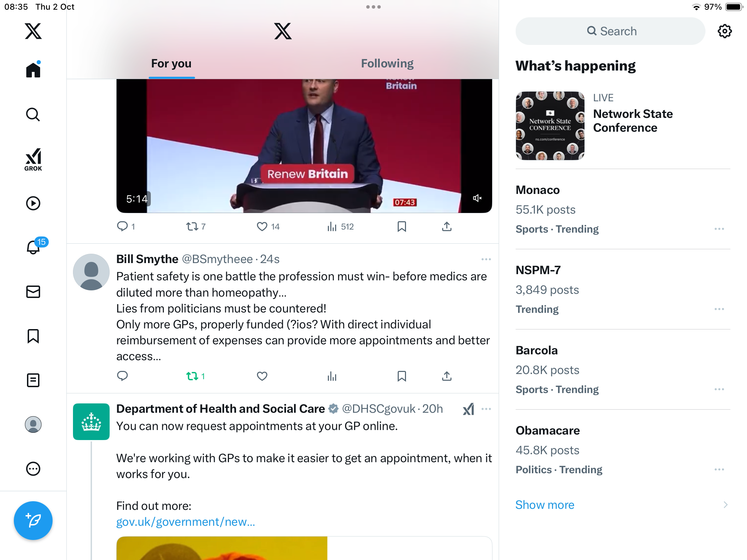Open more options on Bill Smythe's post
This screenshot has width=747, height=560.
coord(486,259)
